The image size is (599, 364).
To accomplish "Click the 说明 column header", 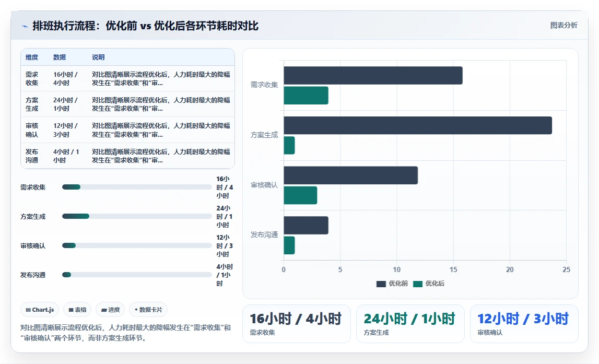I will pos(98,57).
